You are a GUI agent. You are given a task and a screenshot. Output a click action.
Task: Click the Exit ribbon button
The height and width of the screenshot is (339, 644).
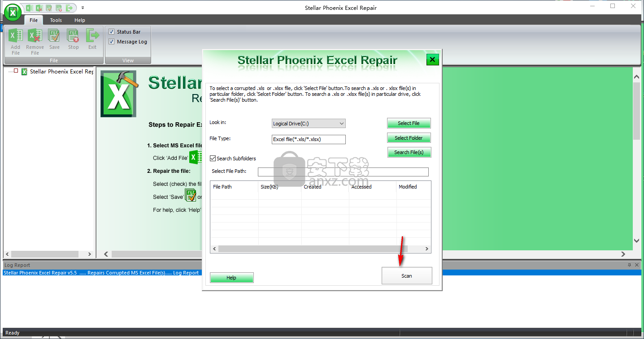click(92, 39)
